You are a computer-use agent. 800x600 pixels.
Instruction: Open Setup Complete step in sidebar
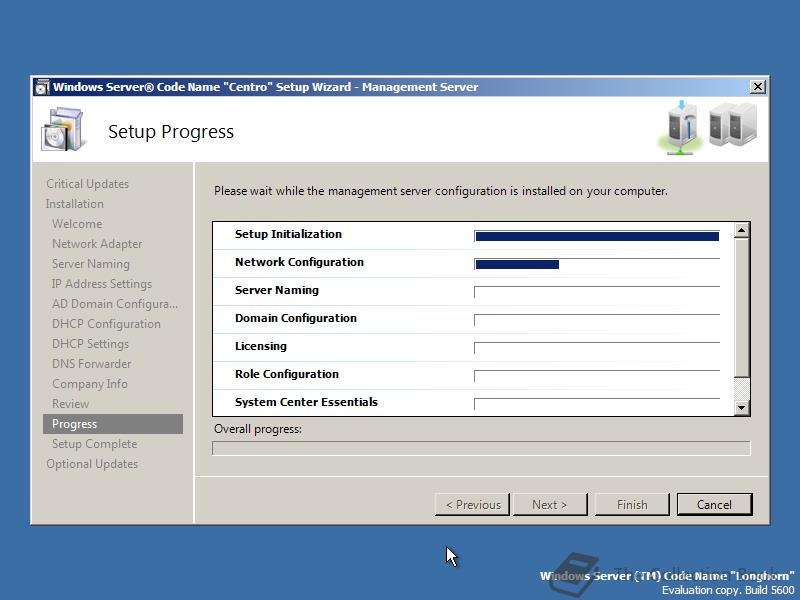click(x=94, y=444)
